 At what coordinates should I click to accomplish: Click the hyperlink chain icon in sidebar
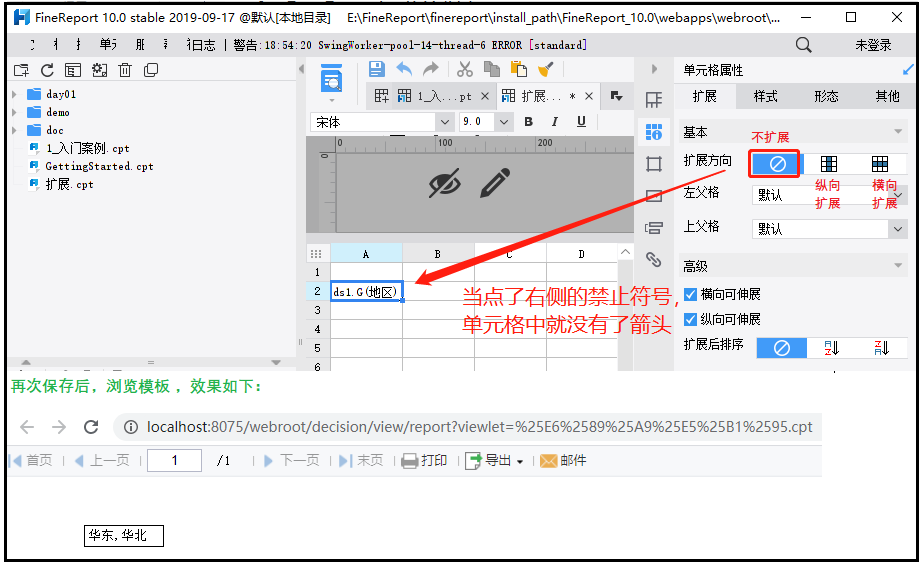[x=654, y=260]
